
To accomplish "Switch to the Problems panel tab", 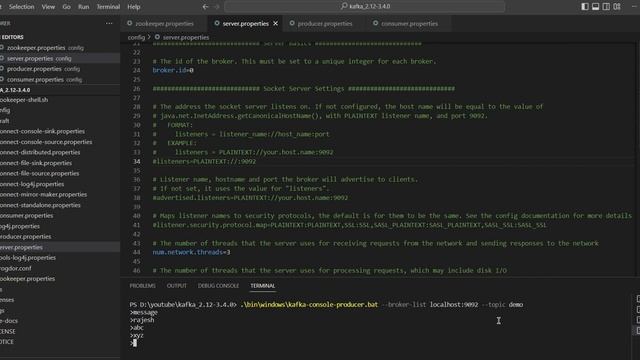I will click(x=142, y=286).
